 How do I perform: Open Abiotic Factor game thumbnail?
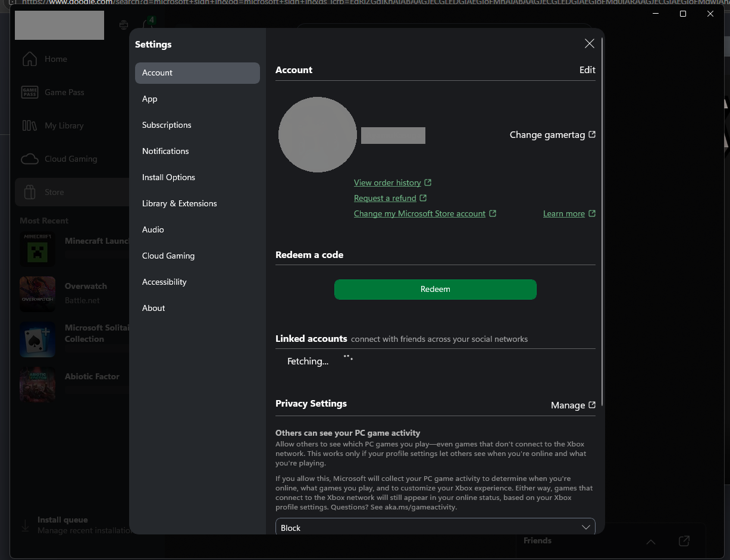point(37,384)
